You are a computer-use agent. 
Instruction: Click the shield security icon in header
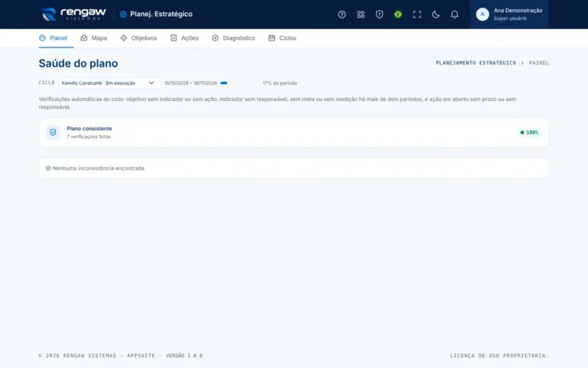tap(379, 15)
